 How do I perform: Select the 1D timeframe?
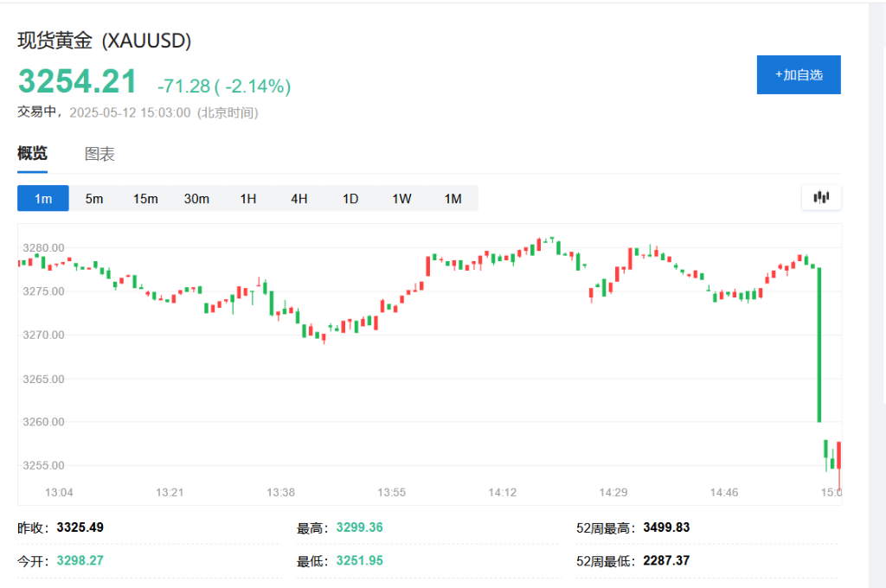350,198
